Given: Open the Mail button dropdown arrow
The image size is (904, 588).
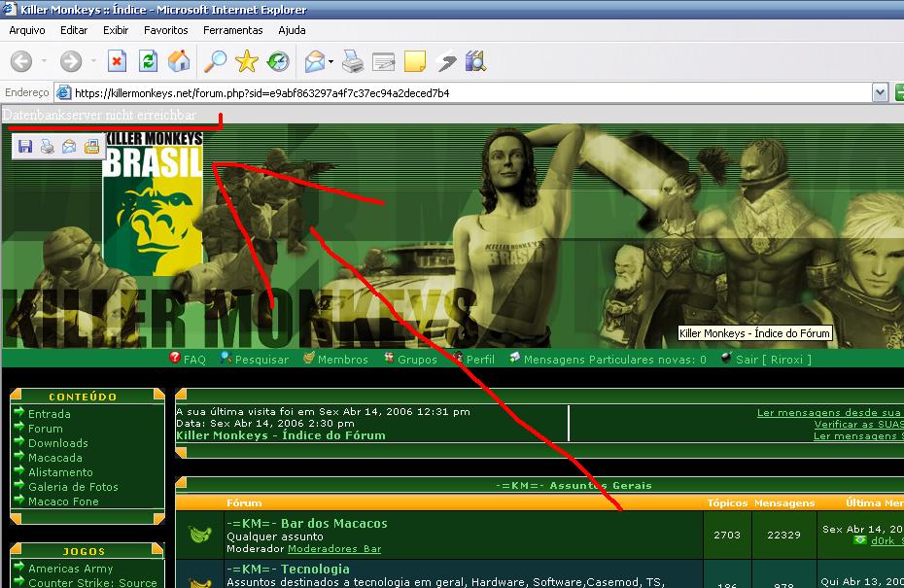Looking at the screenshot, I should (330, 62).
